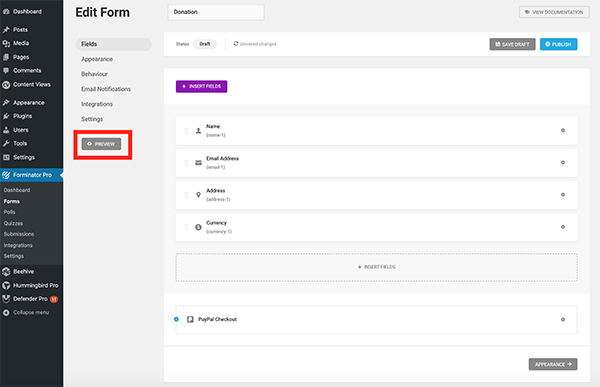The width and height of the screenshot is (600, 387).
Task: Click the blue dot beside PayPal Checkout
Action: point(176,319)
